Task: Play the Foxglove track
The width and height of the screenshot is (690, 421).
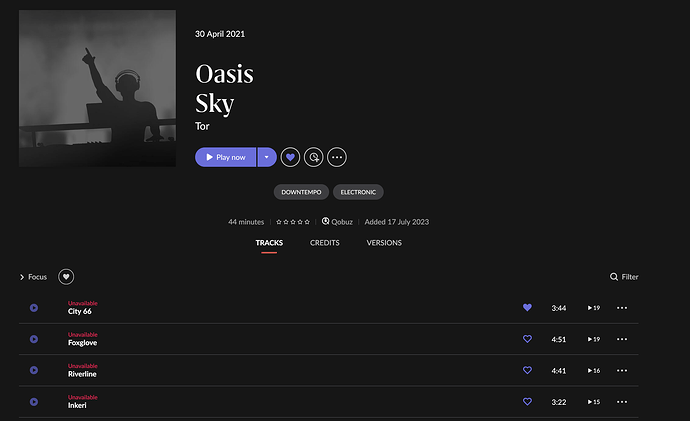Action: pyautogui.click(x=34, y=339)
